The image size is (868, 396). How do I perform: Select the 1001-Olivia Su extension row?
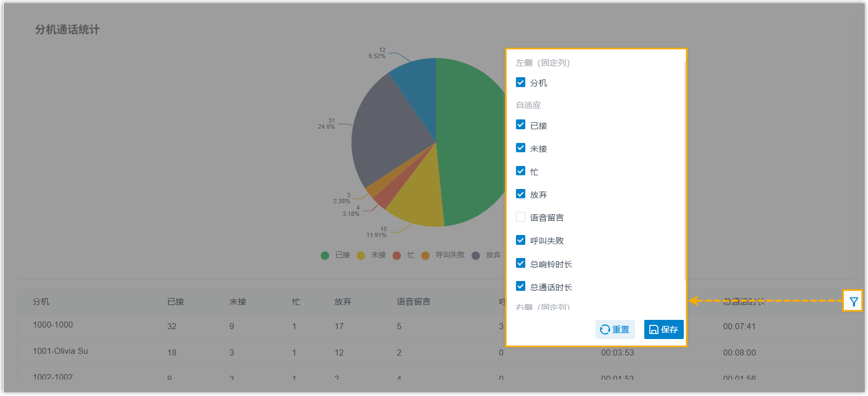(60, 351)
